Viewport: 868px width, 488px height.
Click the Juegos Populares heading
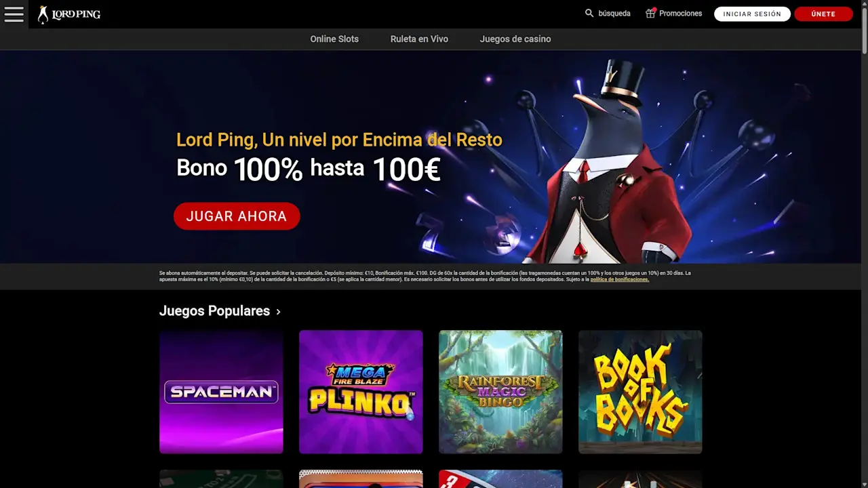214,311
